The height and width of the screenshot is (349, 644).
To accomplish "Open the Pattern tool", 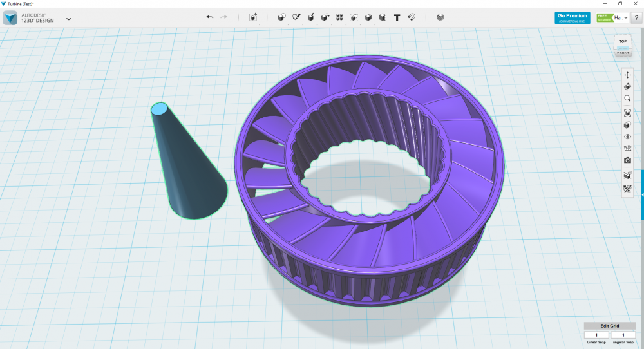I will [x=339, y=17].
